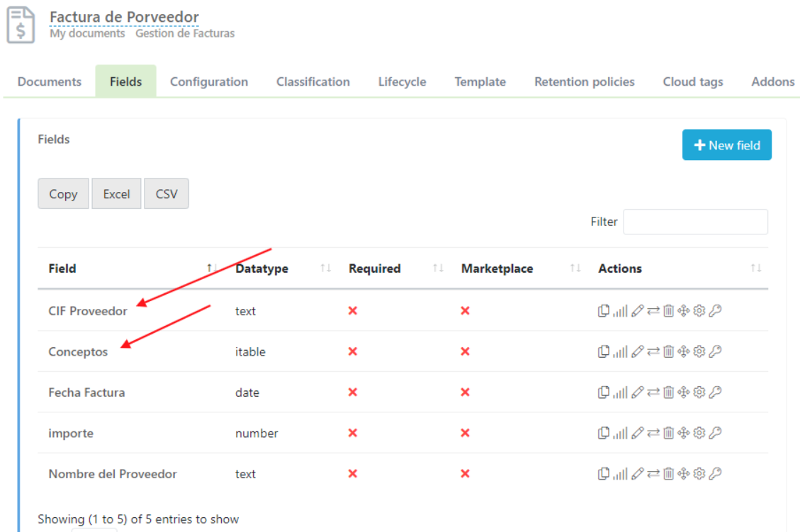The image size is (800, 532).
Task: Go to Retention policies tab
Action: (584, 81)
